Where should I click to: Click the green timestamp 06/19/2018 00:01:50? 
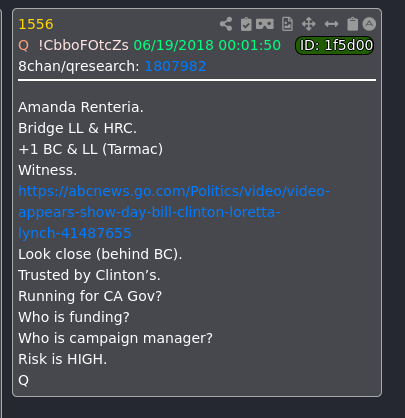point(207,45)
